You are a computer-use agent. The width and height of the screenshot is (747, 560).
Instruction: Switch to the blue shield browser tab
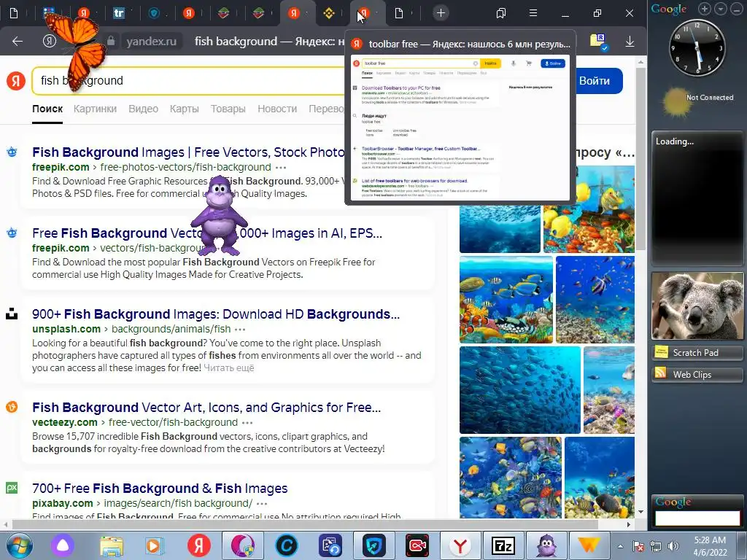pos(154,13)
